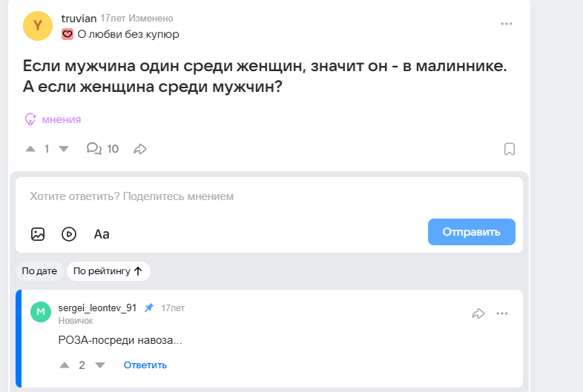Viewport: 583px width, 392px height.
Task: Type in the Хотите ответить answer field
Action: click(223, 197)
